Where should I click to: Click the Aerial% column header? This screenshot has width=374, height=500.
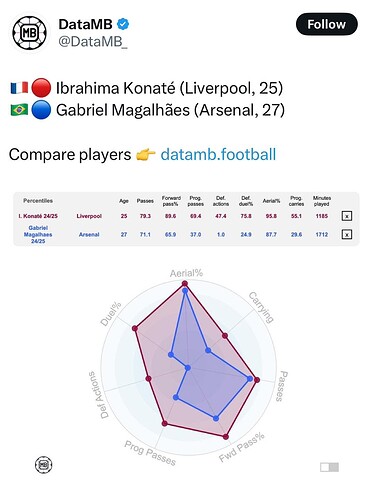pos(271,201)
